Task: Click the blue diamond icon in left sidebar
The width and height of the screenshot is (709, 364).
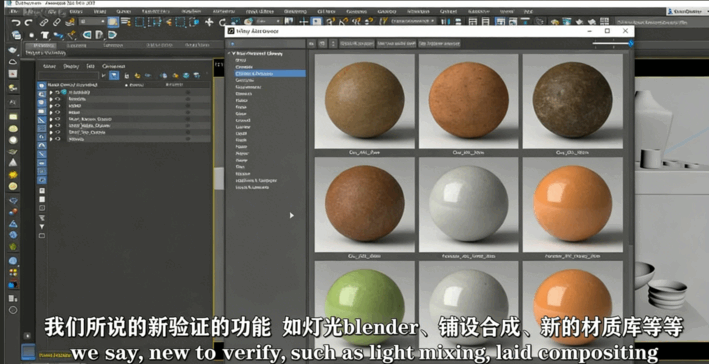Action: tap(13, 200)
